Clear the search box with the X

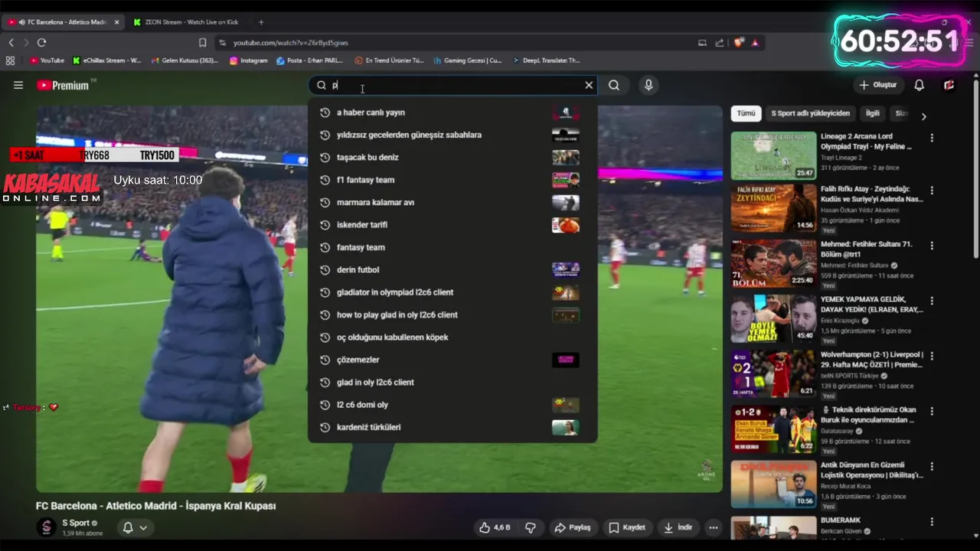(x=589, y=85)
